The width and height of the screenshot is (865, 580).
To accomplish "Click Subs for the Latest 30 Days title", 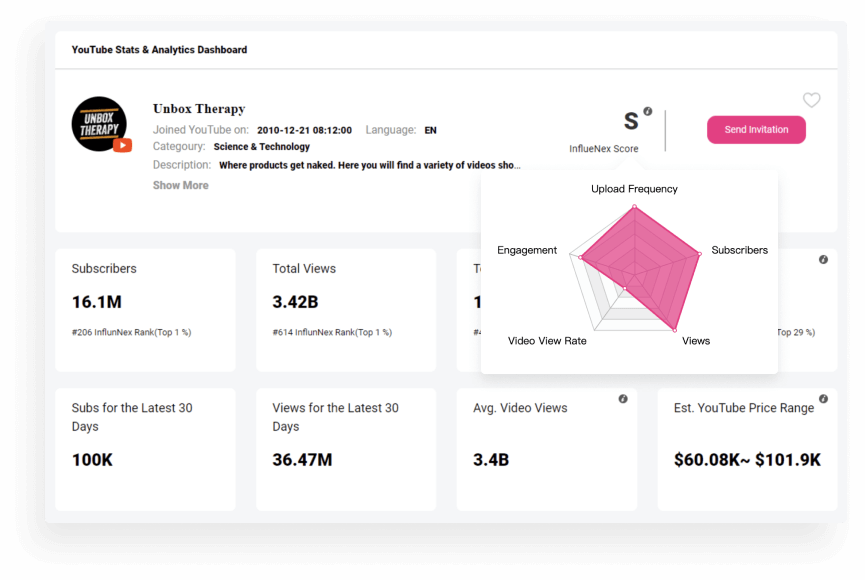I will click(132, 417).
